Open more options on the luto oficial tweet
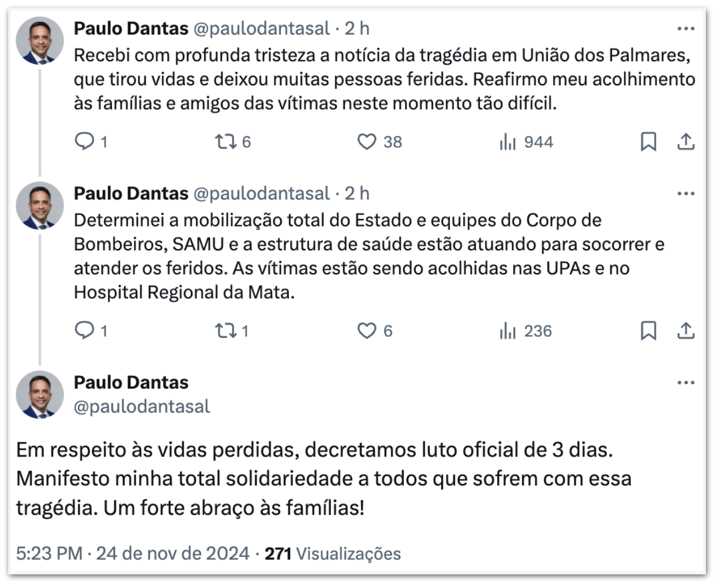This screenshot has width=714, height=588. pos(685,382)
